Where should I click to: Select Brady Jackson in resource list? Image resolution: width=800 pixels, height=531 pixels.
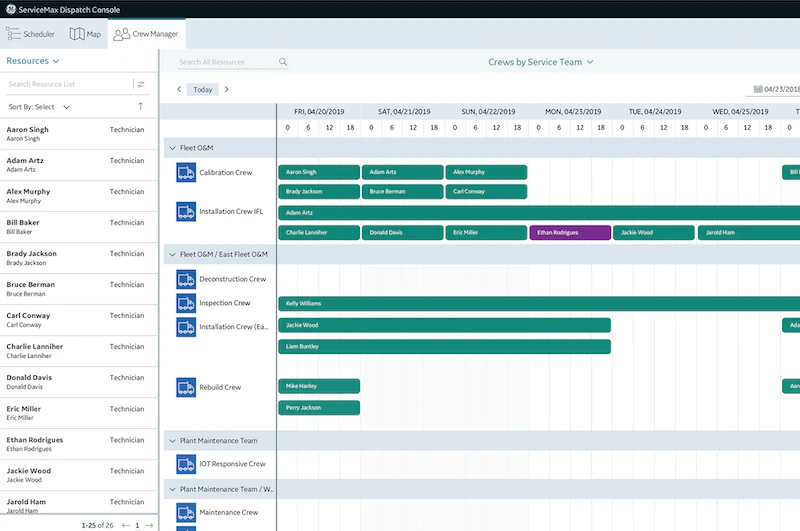pos(79,258)
